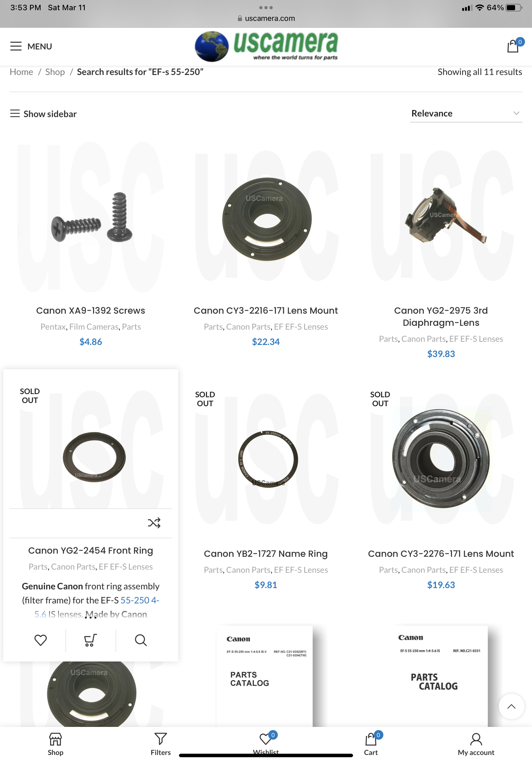This screenshot has height=762, width=532.
Task: Open the hamburger MENU icon
Action: pyautogui.click(x=16, y=46)
